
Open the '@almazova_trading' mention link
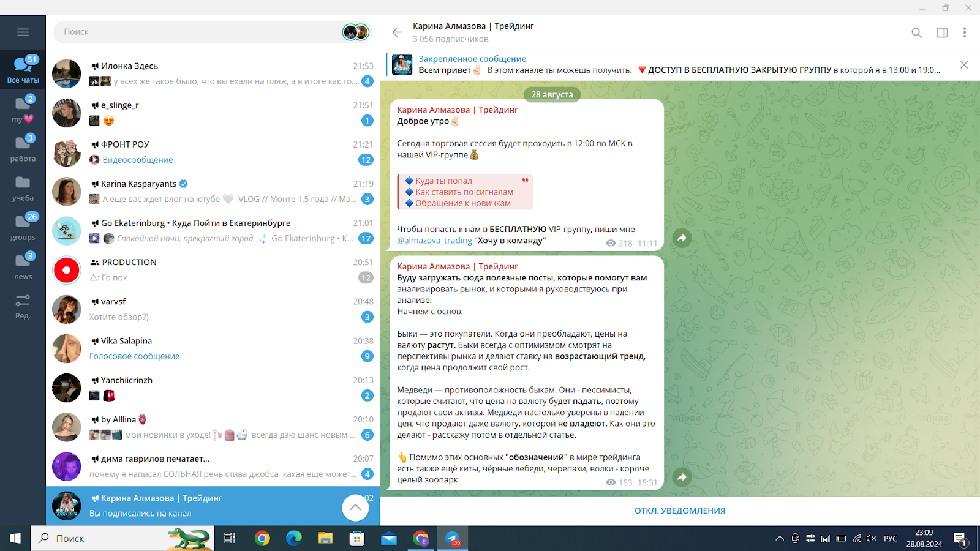click(434, 241)
